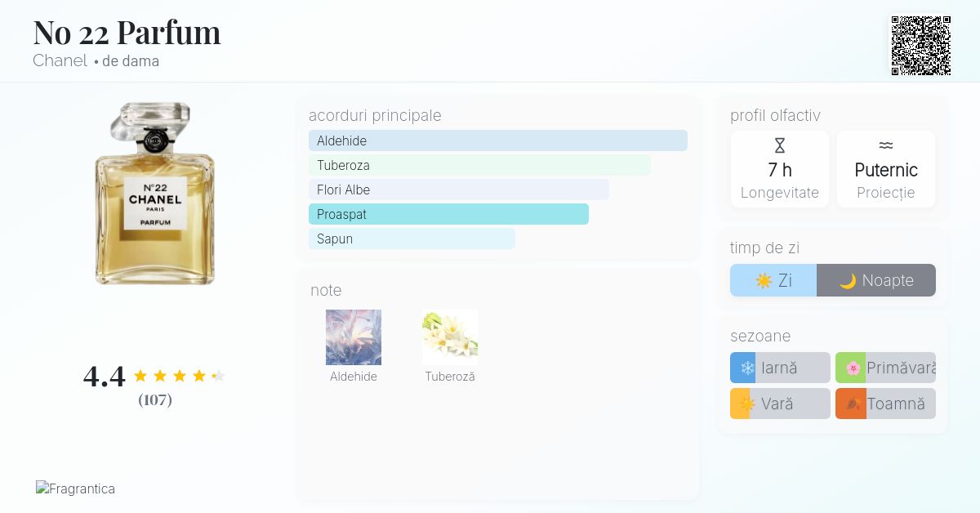Click the Aldehide accord bar
This screenshot has height=513, width=980.
click(x=497, y=141)
